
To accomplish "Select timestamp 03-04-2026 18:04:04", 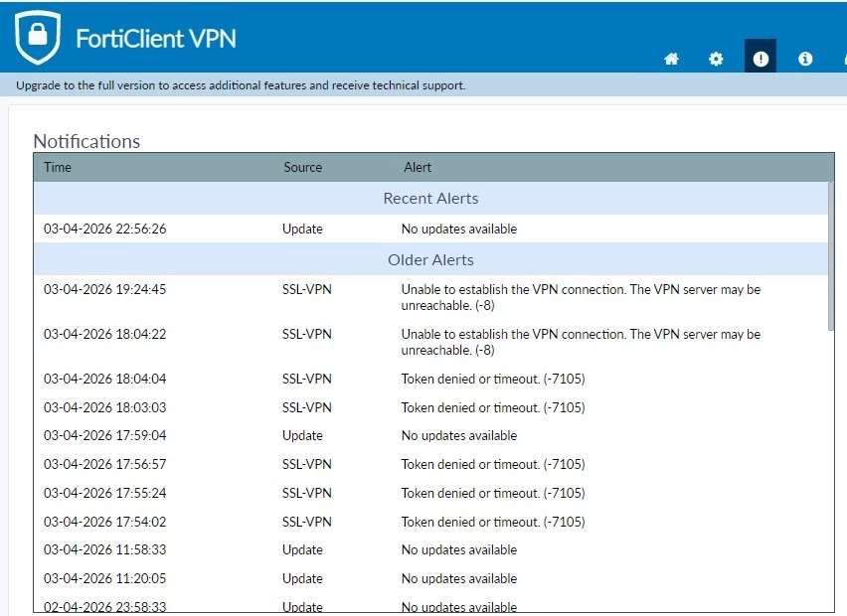I will (104, 379).
